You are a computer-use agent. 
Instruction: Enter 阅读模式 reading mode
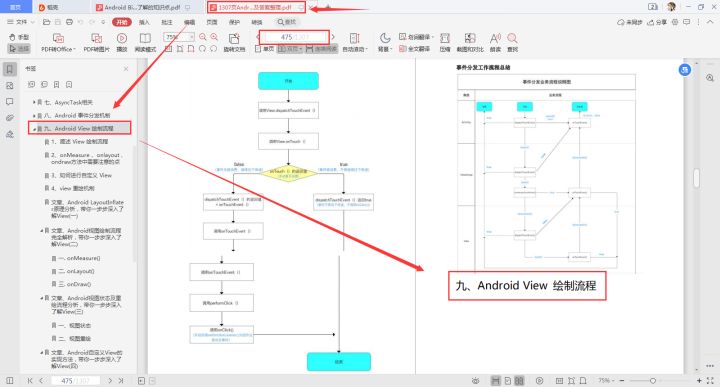click(145, 43)
